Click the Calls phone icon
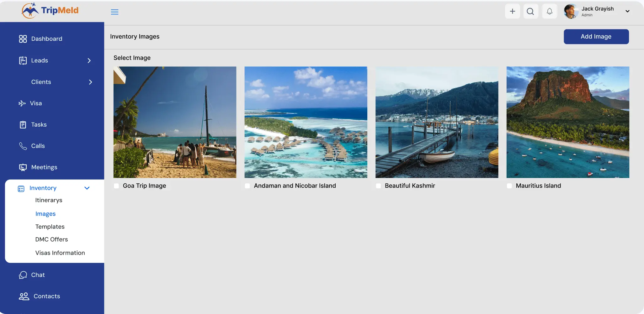 [23, 146]
